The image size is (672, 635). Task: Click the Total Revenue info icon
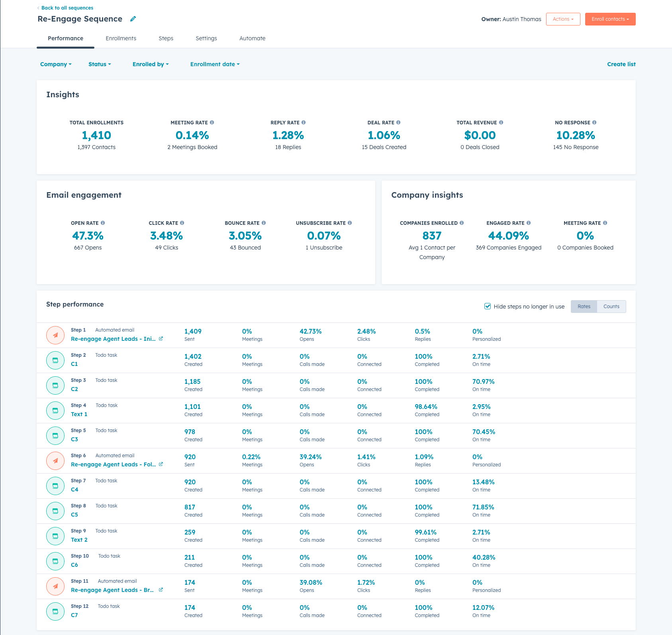(501, 122)
